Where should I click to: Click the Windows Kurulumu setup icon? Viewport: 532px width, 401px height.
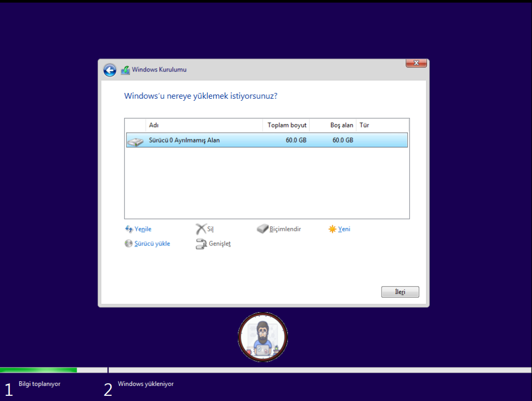click(x=125, y=70)
